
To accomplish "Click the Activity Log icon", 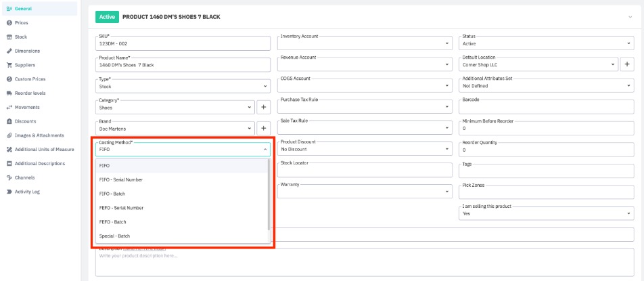I will [x=9, y=192].
